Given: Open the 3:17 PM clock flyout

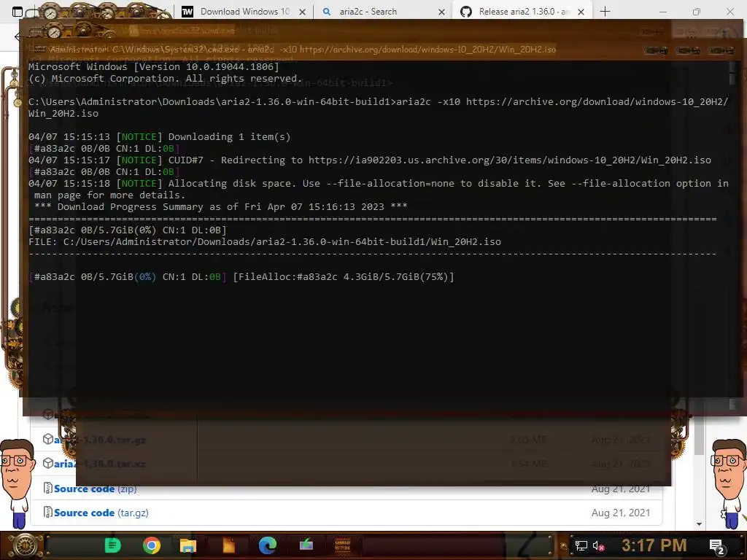Looking at the screenshot, I should click(x=654, y=545).
